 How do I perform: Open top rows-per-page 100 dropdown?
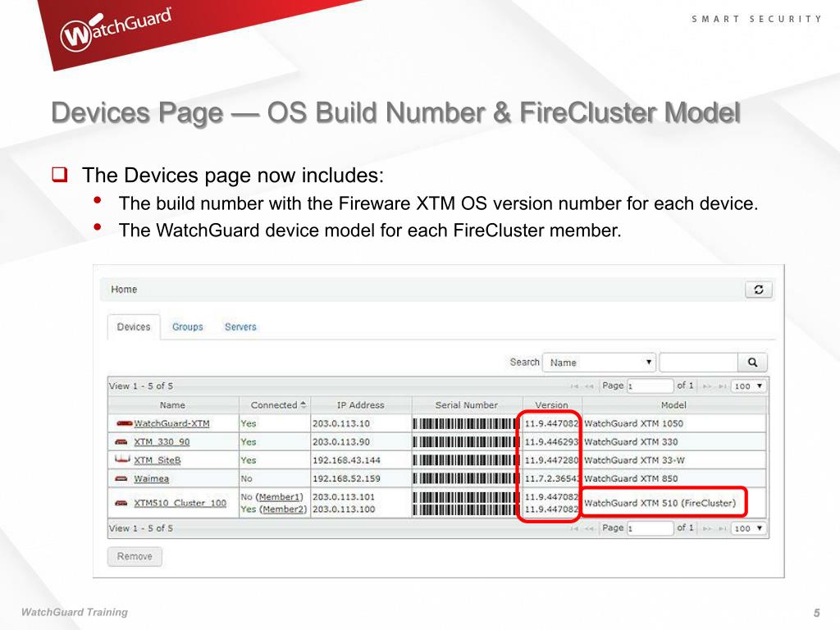(x=748, y=386)
